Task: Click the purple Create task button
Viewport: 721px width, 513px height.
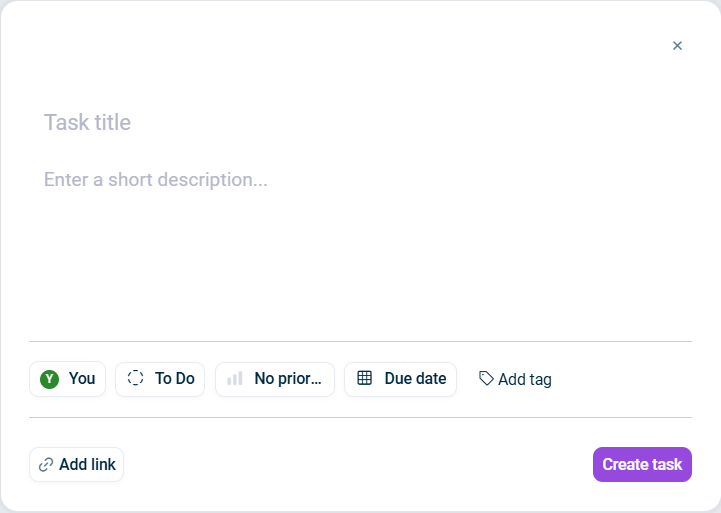Action: point(642,465)
